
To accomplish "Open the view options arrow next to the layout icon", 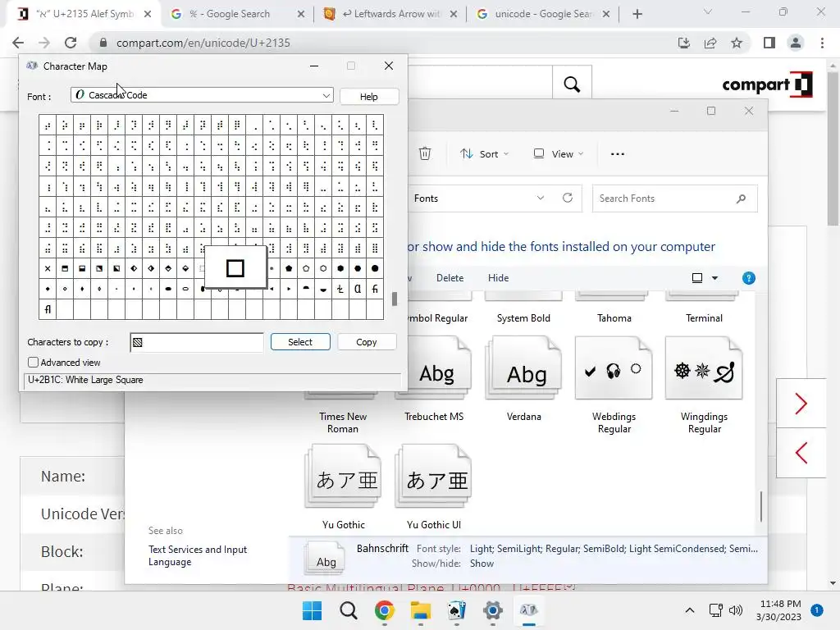I will (714, 278).
